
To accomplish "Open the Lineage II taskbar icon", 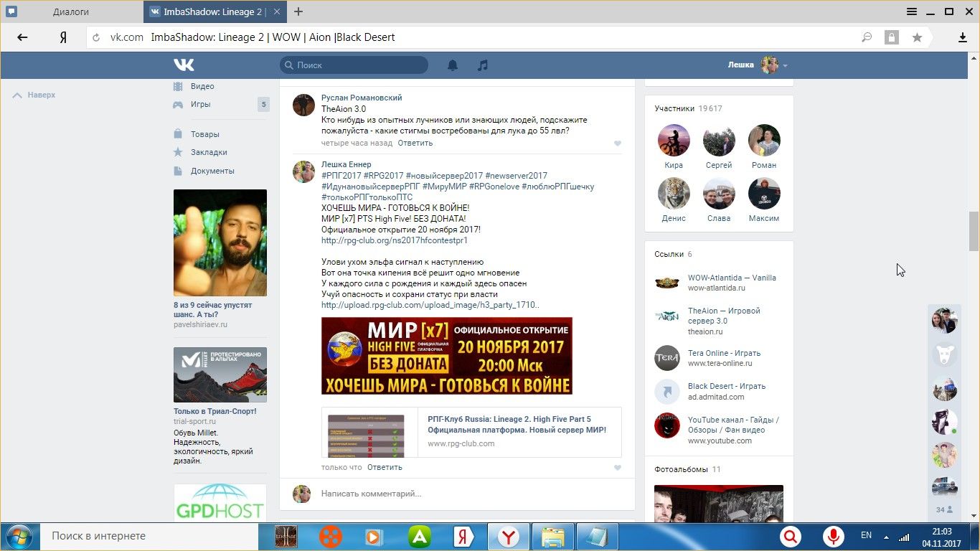I will click(x=287, y=537).
